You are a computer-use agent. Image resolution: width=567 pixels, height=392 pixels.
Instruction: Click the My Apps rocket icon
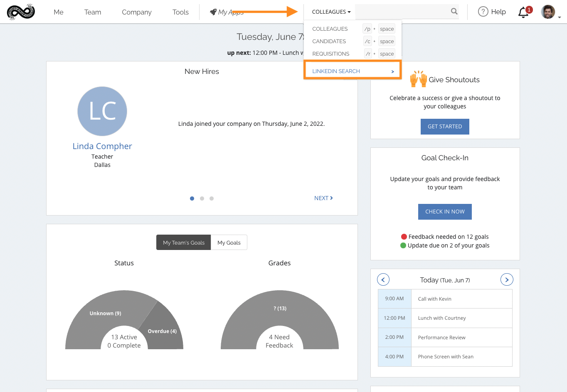coord(213,12)
